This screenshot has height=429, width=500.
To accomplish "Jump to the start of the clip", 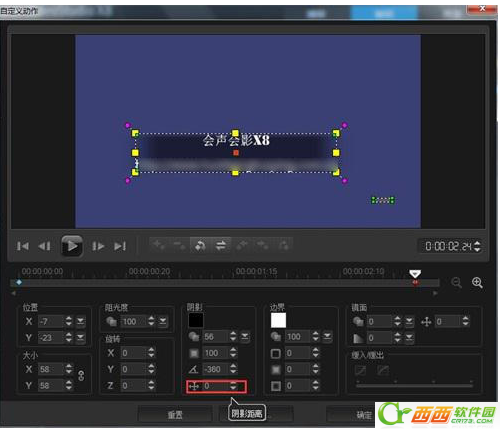I will (x=23, y=246).
